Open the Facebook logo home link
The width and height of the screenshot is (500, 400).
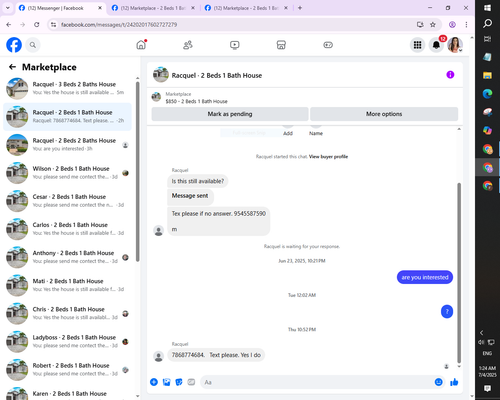pos(14,45)
